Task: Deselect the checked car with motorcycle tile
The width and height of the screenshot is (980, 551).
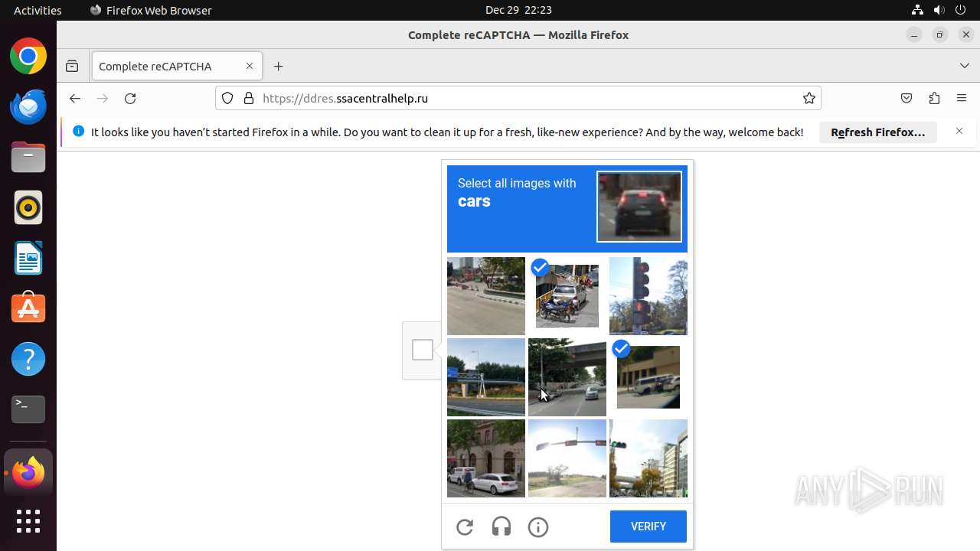Action: (x=567, y=296)
